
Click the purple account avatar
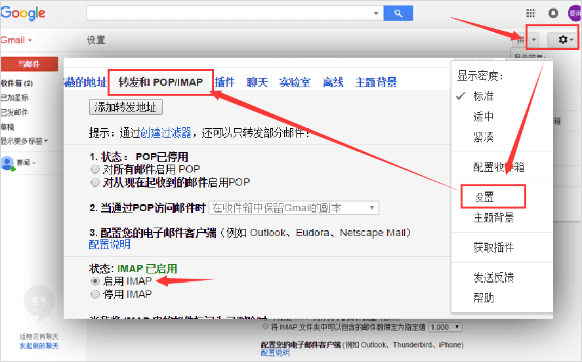click(x=575, y=13)
